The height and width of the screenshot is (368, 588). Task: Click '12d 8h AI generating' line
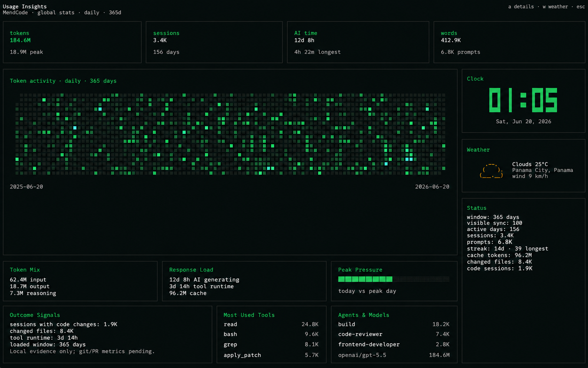(x=204, y=280)
